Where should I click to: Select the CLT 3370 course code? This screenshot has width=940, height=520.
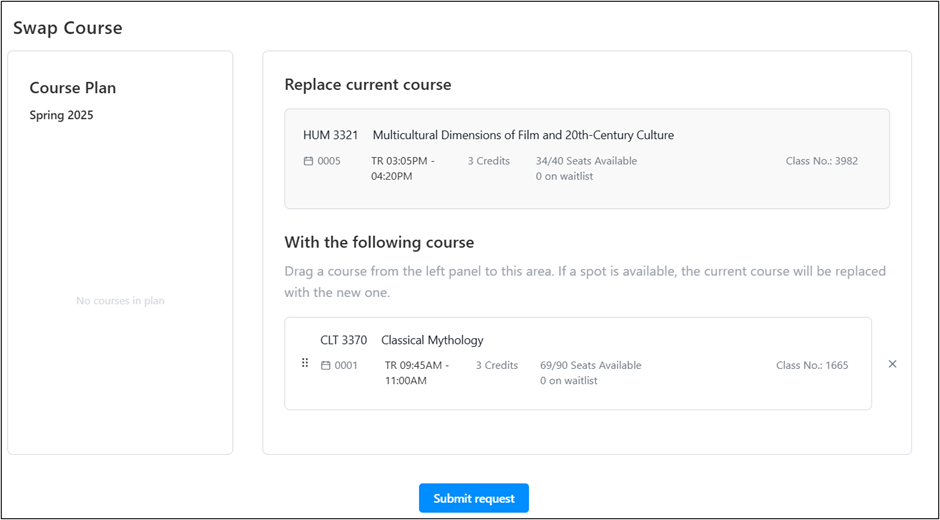(x=343, y=340)
